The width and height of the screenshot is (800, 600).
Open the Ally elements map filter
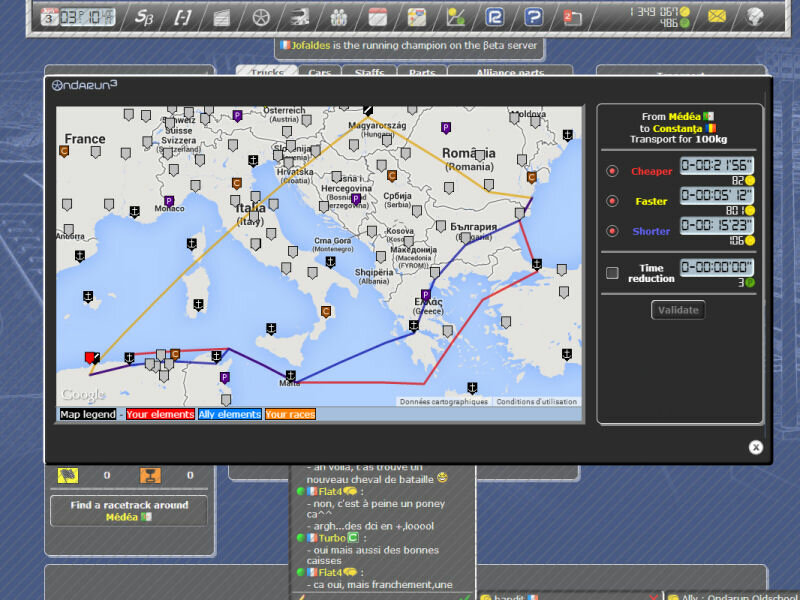[x=229, y=412]
